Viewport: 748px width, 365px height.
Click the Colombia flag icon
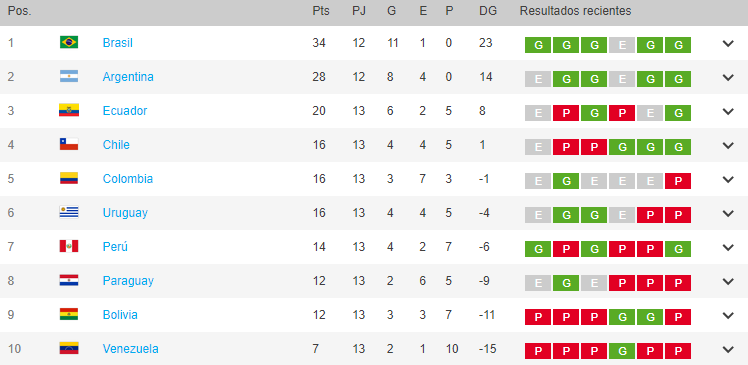tap(69, 179)
